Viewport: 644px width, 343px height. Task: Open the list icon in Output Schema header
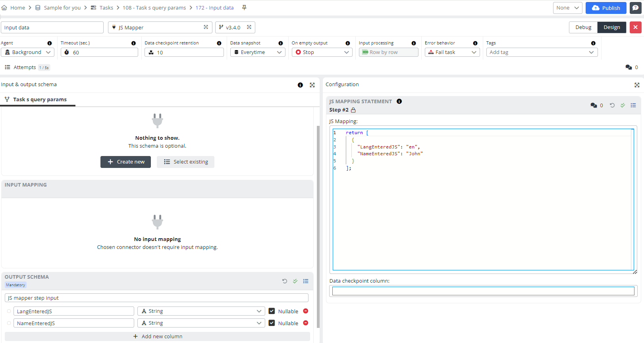tap(306, 281)
